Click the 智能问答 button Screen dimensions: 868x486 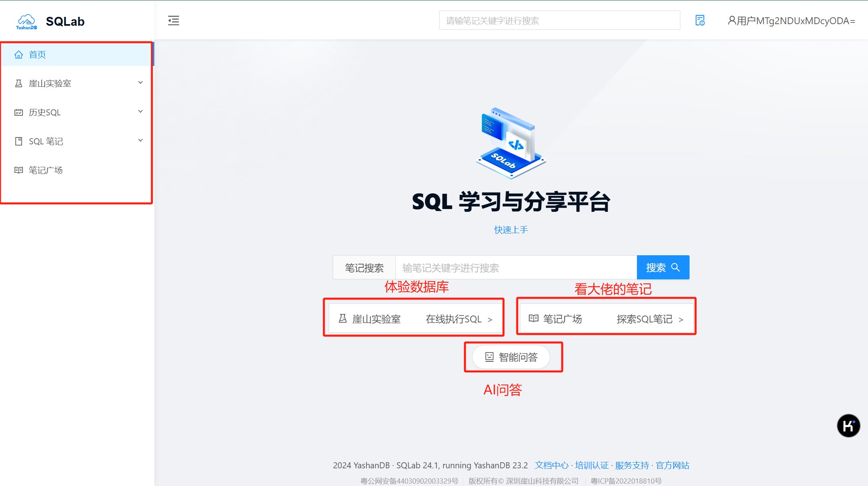[511, 357]
